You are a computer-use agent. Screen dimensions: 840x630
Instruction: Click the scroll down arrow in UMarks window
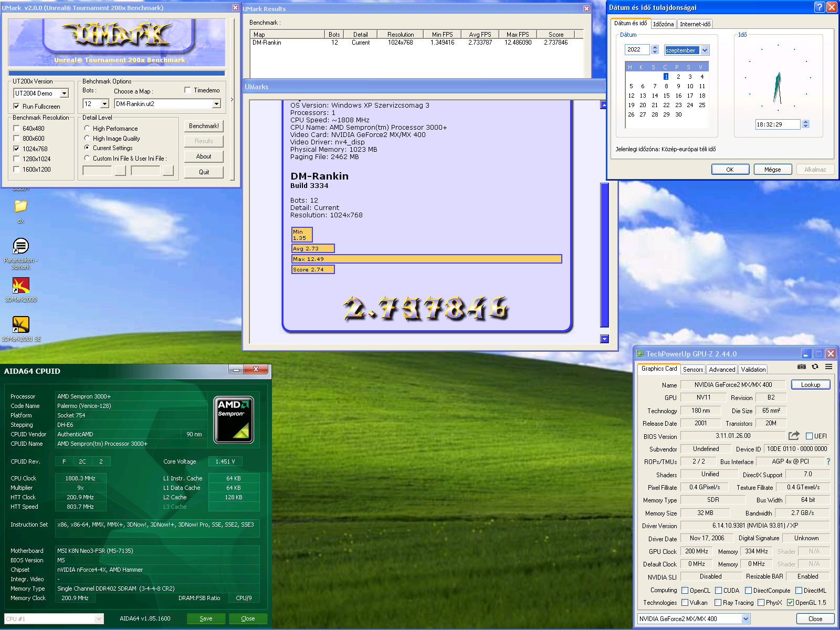pos(604,339)
